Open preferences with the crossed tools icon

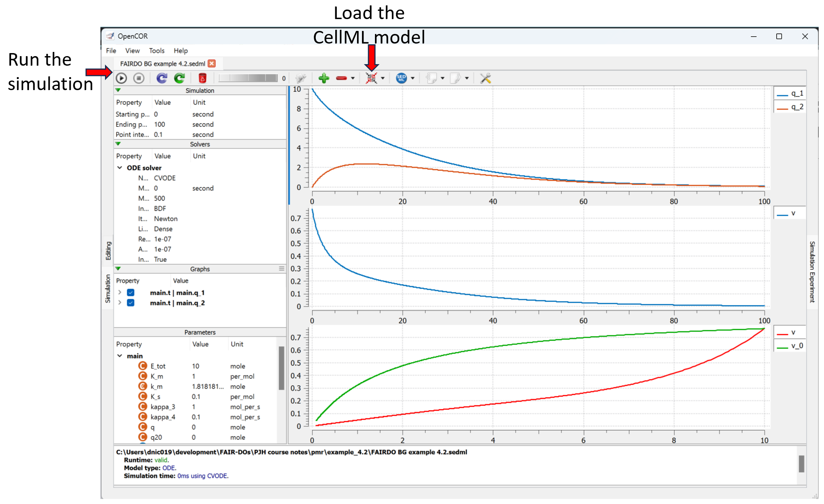tap(485, 78)
